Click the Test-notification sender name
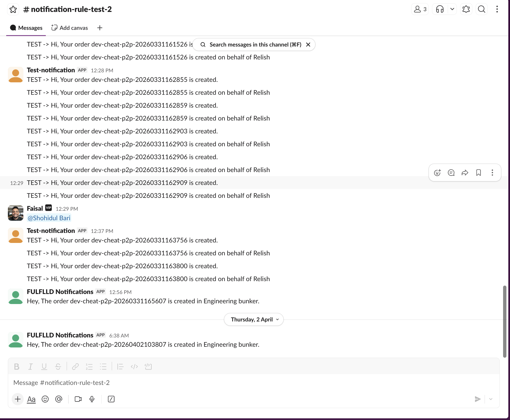The image size is (510, 420). pos(51,70)
